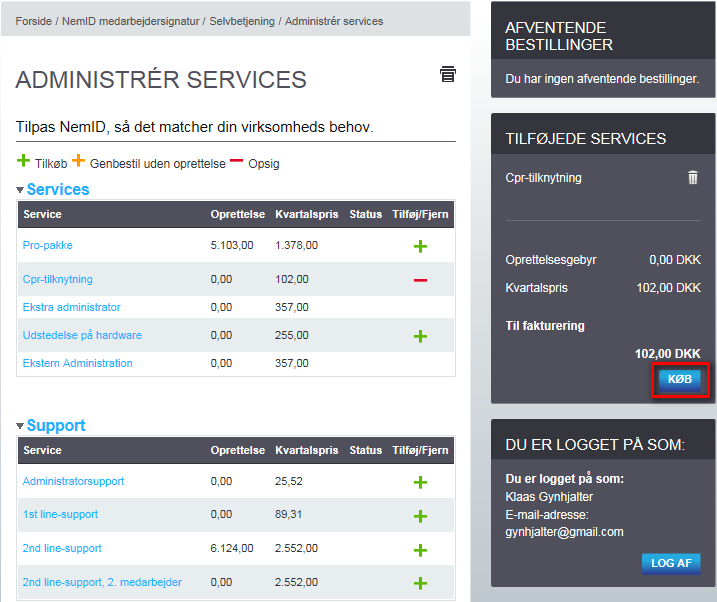Open the Cpr-tilknytning service link in table
This screenshot has height=602, width=717.
pyautogui.click(x=58, y=279)
